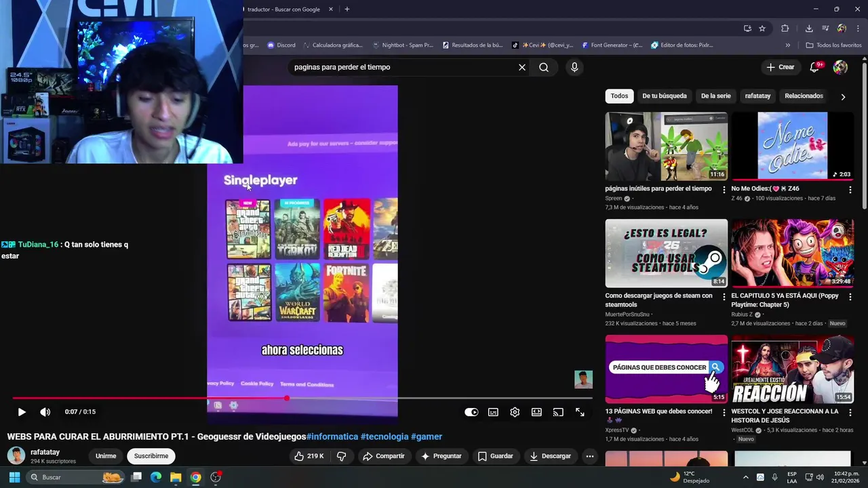This screenshot has width=868, height=488.
Task: Click the search magnifier button
Action: coord(544,67)
